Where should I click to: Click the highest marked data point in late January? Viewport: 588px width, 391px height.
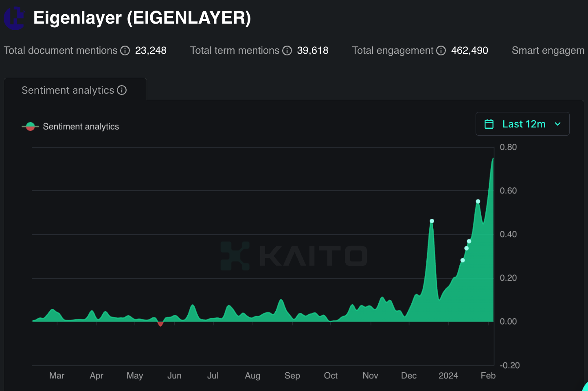coord(478,201)
